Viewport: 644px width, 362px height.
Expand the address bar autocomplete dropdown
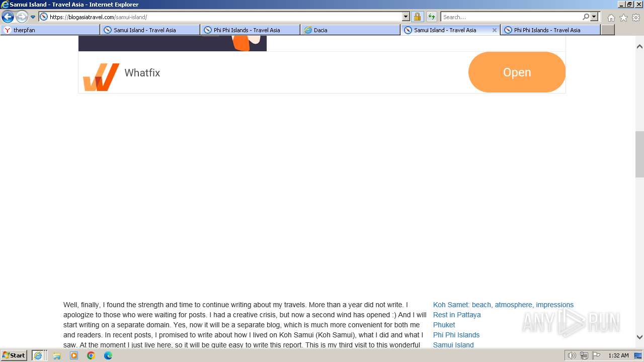[406, 17]
